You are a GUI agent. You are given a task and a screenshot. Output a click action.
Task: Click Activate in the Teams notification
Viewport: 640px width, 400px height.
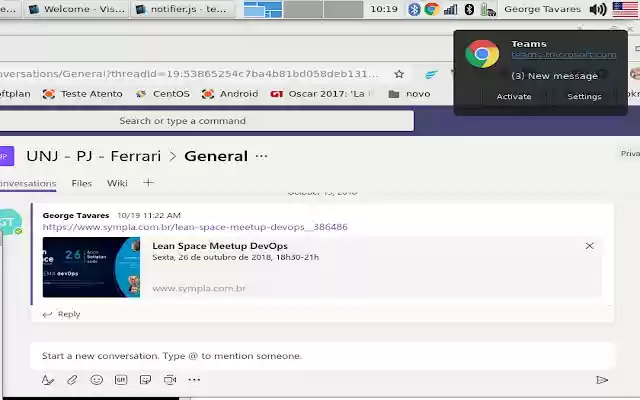(514, 97)
